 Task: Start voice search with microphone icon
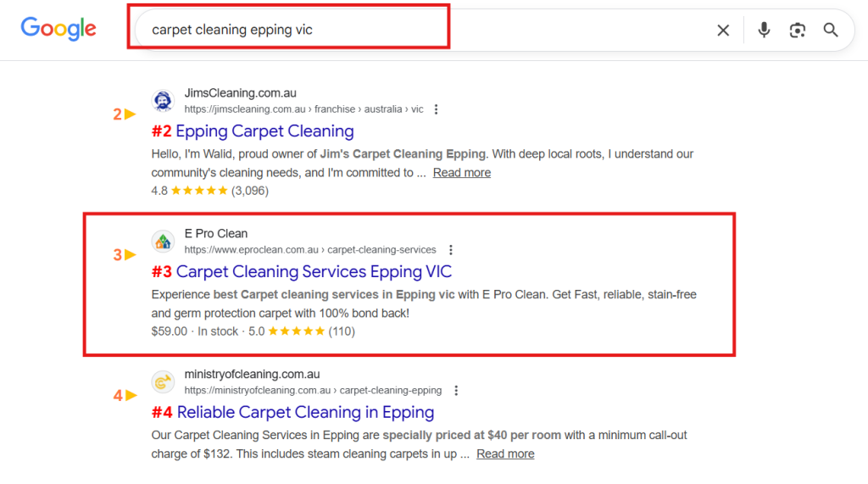(764, 31)
